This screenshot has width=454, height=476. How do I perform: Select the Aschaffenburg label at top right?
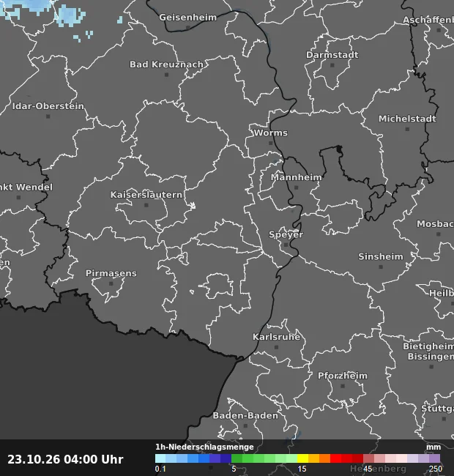[428, 20]
